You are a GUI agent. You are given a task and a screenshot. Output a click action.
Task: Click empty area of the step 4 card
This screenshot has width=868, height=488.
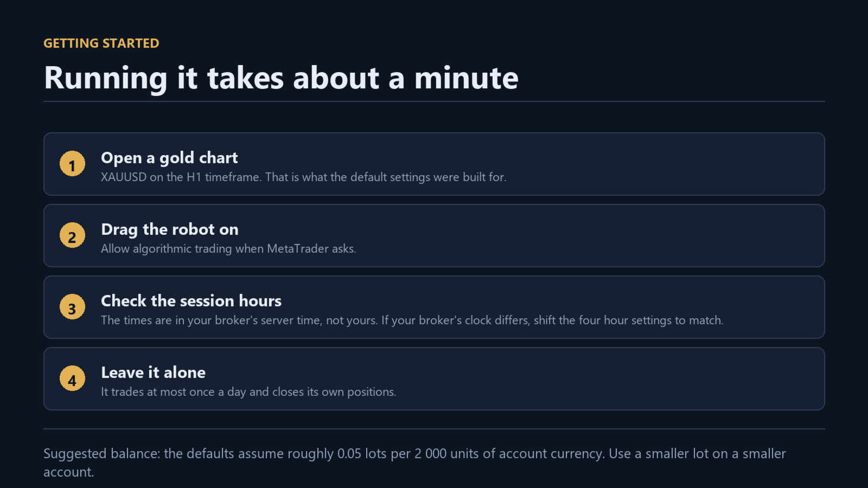click(597, 378)
